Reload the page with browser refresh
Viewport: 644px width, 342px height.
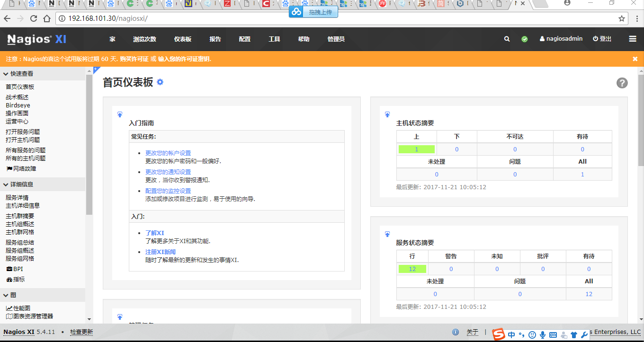pyautogui.click(x=33, y=18)
